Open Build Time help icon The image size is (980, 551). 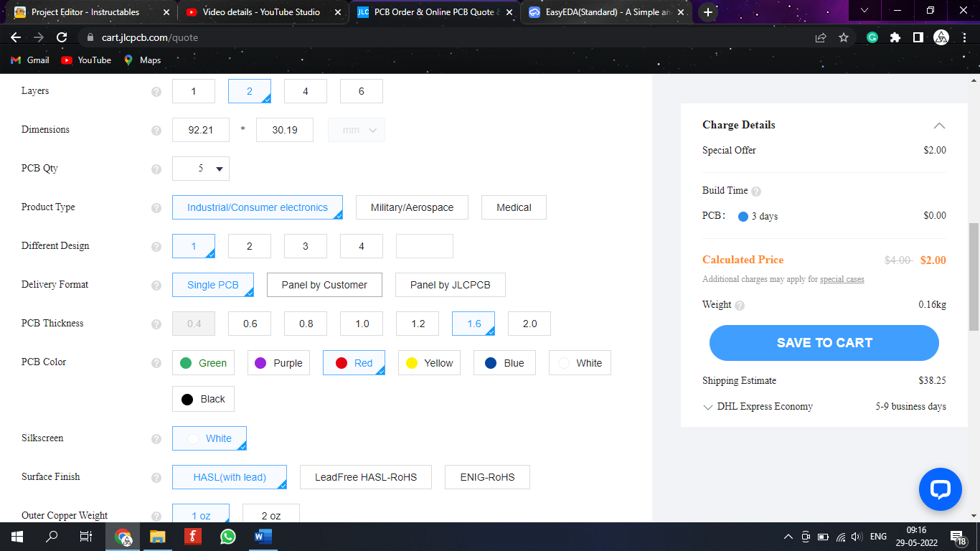pos(756,192)
